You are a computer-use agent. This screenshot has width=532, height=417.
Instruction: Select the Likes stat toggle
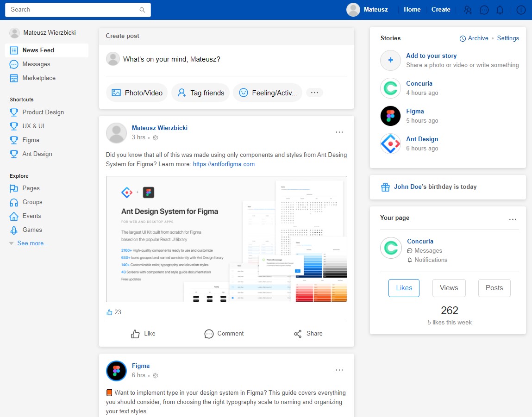tap(404, 288)
